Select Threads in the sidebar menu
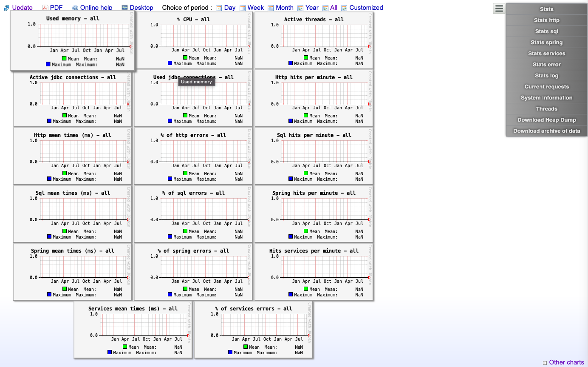This screenshot has width=588, height=367. 546,108
